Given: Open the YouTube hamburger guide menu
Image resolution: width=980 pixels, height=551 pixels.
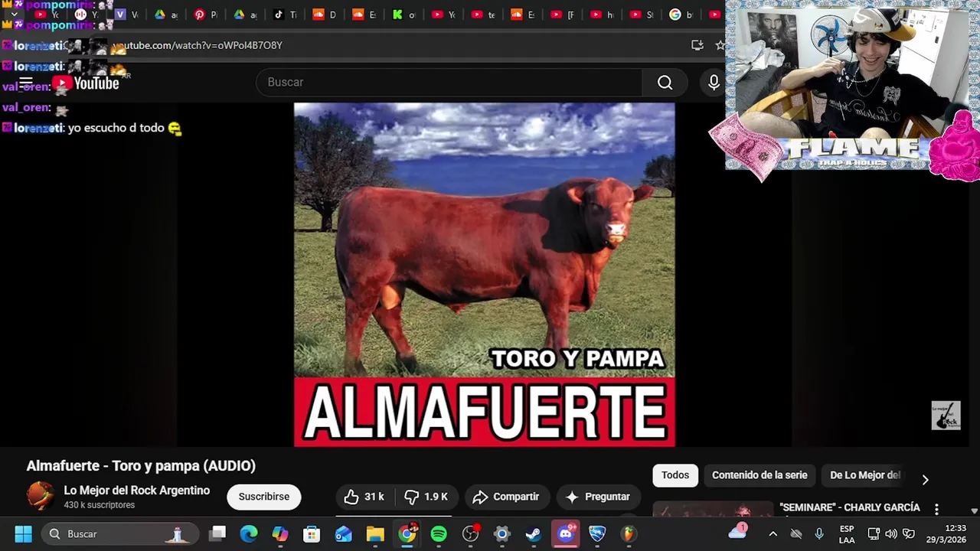Looking at the screenshot, I should 26,83.
